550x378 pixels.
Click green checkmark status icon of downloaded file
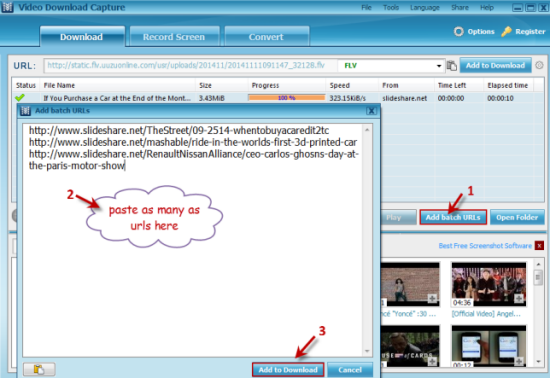tap(20, 97)
